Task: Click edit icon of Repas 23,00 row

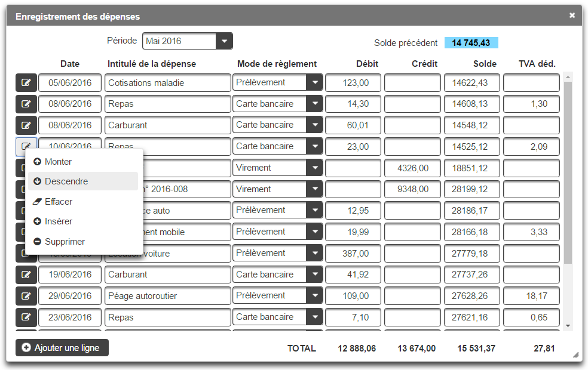Action: (x=26, y=146)
